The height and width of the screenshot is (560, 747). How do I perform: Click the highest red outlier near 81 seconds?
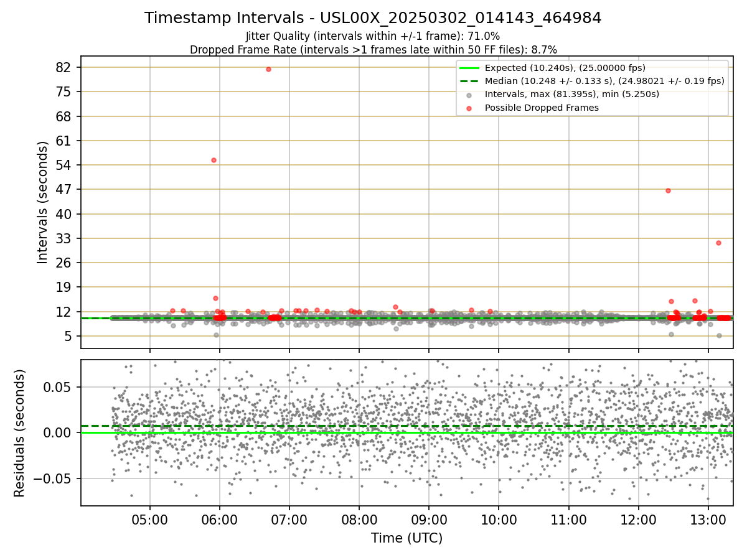(x=268, y=69)
